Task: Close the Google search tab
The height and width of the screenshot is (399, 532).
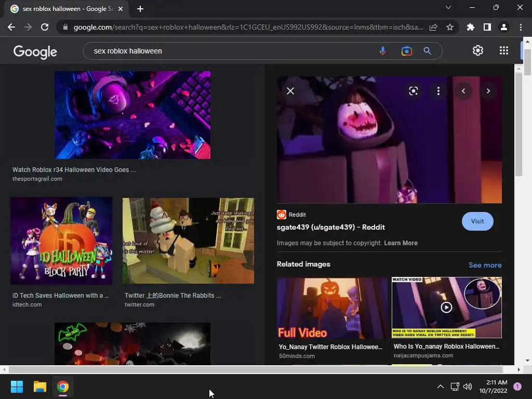Action: (x=121, y=9)
